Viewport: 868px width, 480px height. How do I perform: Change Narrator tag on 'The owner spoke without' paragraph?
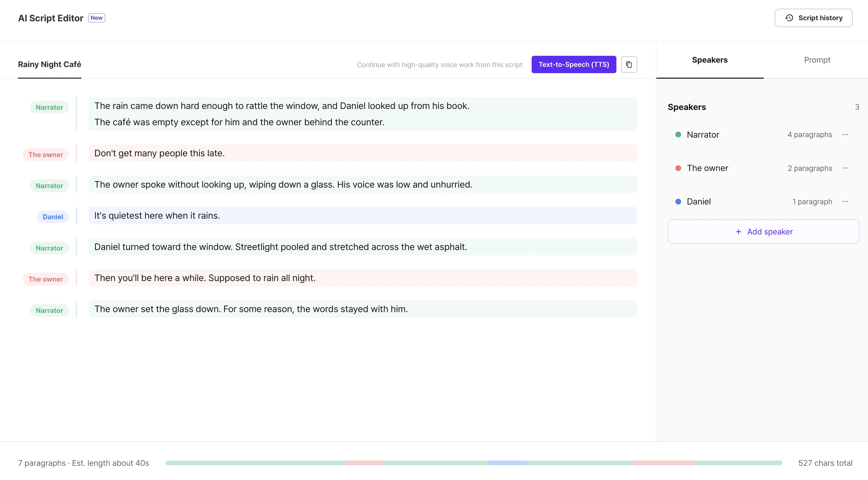[x=49, y=186]
